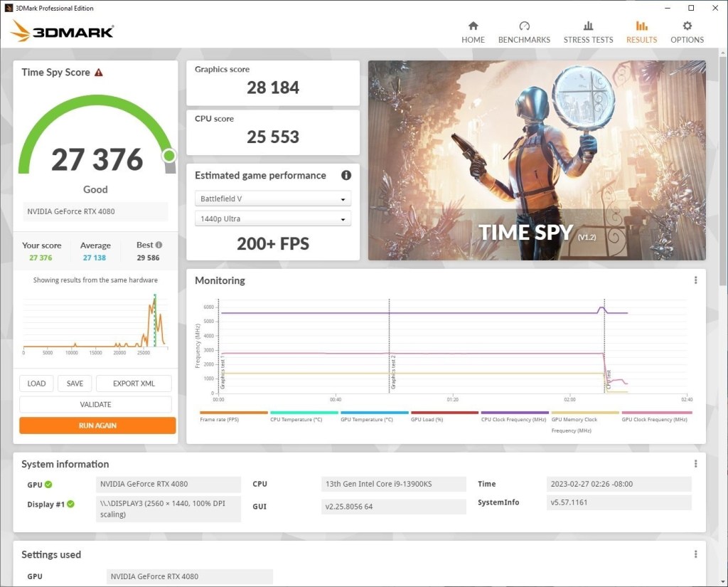This screenshot has height=587, width=728.
Task: Switch to the BENCHMARKS tab
Action: pos(524,33)
